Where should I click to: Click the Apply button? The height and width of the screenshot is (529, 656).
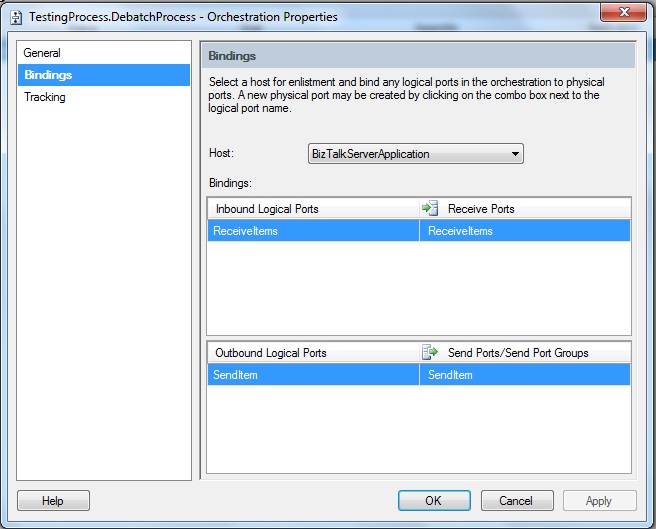coord(600,501)
